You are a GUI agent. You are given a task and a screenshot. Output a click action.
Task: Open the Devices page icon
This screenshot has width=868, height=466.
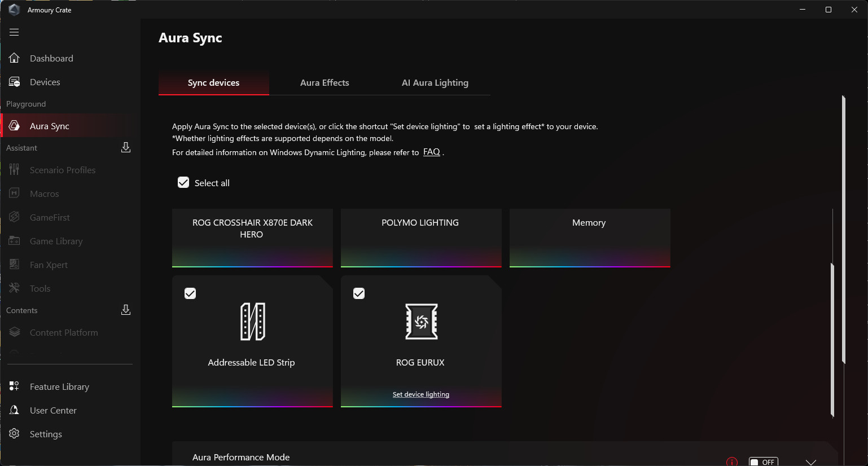14,82
